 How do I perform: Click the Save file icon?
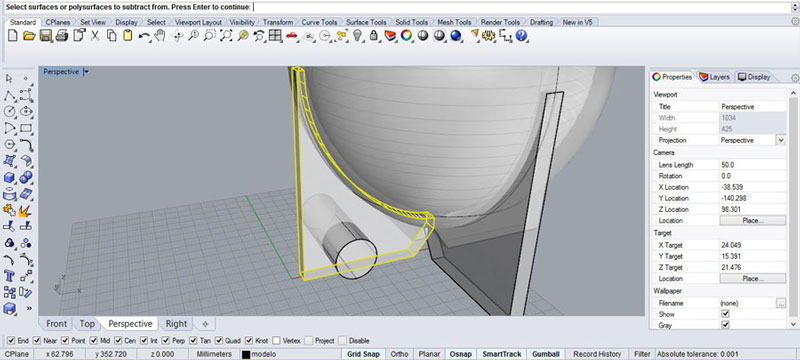(45, 36)
